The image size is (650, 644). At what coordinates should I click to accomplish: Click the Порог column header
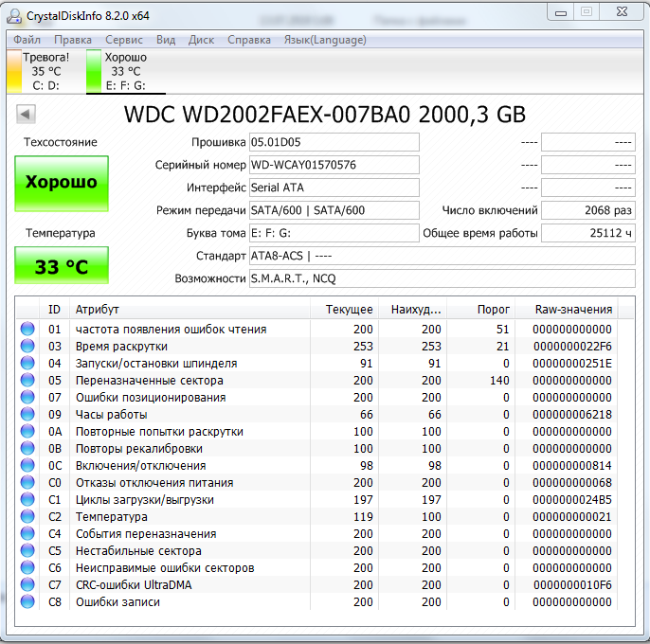[x=481, y=309]
